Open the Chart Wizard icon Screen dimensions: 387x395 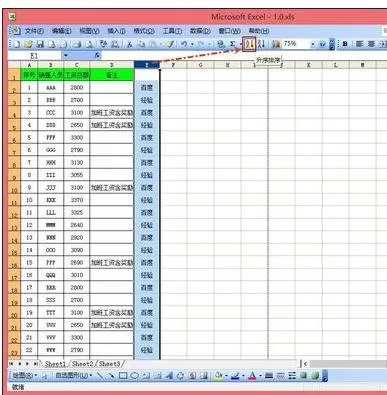coord(276,44)
